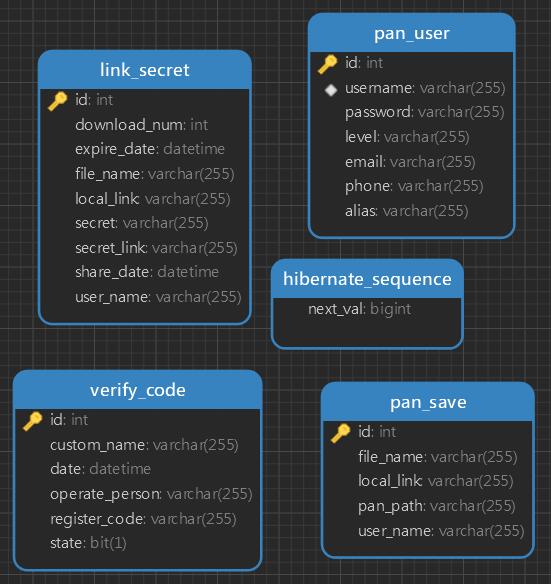This screenshot has height=584, width=551.
Task: Click the phone: varchar(255) column
Action: coord(414,186)
